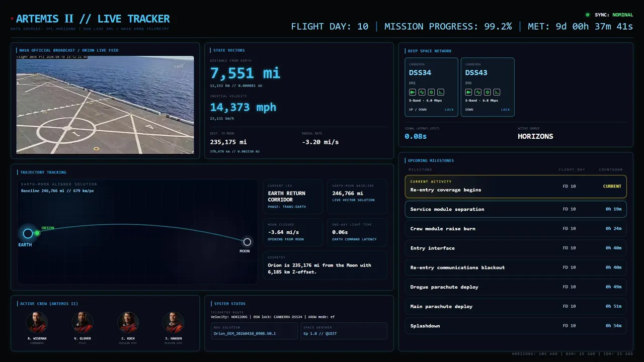Click the 'S-Band · 6.0 Mbps' DSS34 rate

point(425,101)
